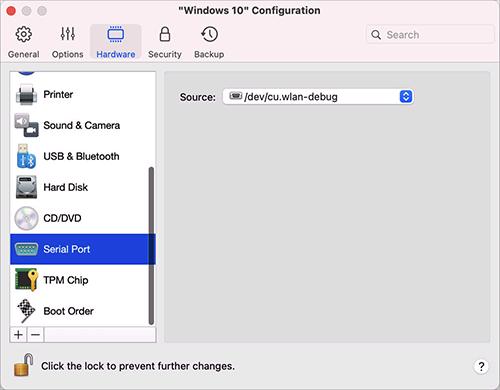The height and width of the screenshot is (390, 500).
Task: Open the Backup clock icon
Action: [209, 34]
